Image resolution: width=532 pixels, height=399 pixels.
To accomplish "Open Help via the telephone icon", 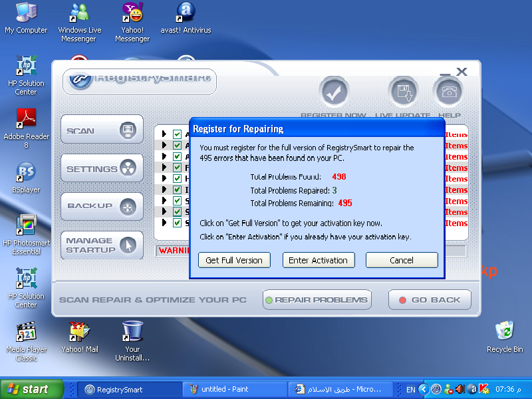I will (448, 92).
